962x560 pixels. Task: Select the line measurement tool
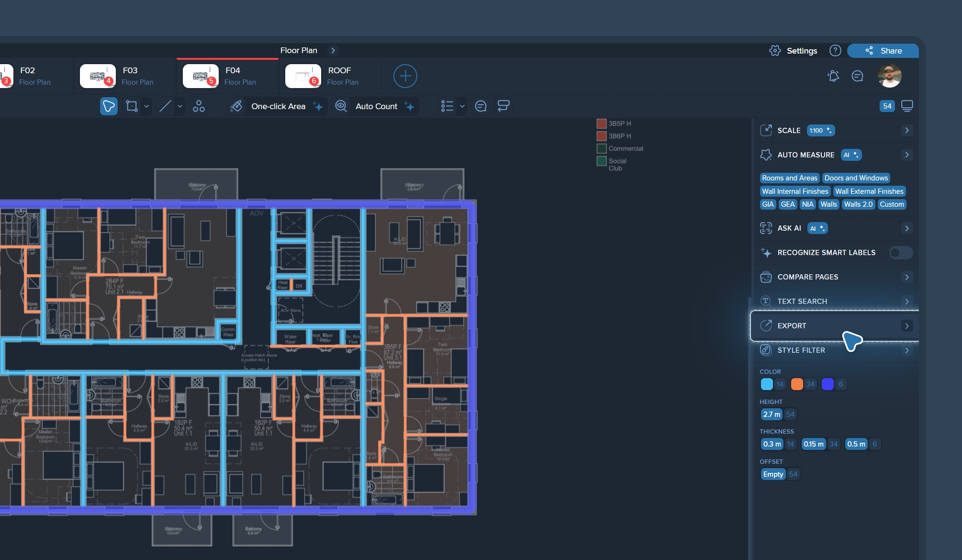(165, 106)
